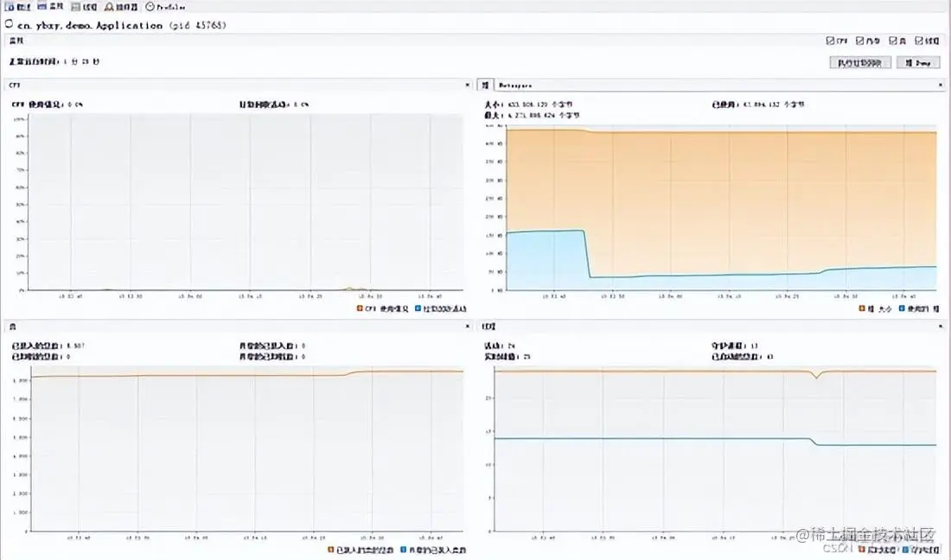Close the CPU graph panel
The image size is (951, 560).
point(467,85)
